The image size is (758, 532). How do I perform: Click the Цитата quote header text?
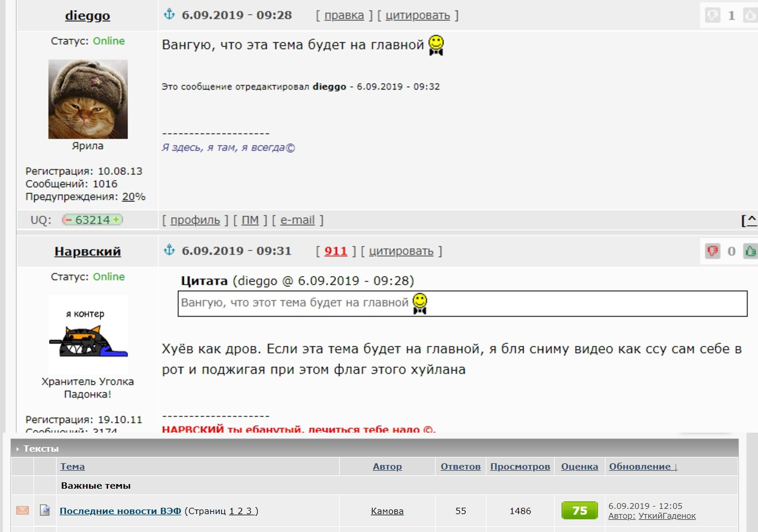[205, 281]
